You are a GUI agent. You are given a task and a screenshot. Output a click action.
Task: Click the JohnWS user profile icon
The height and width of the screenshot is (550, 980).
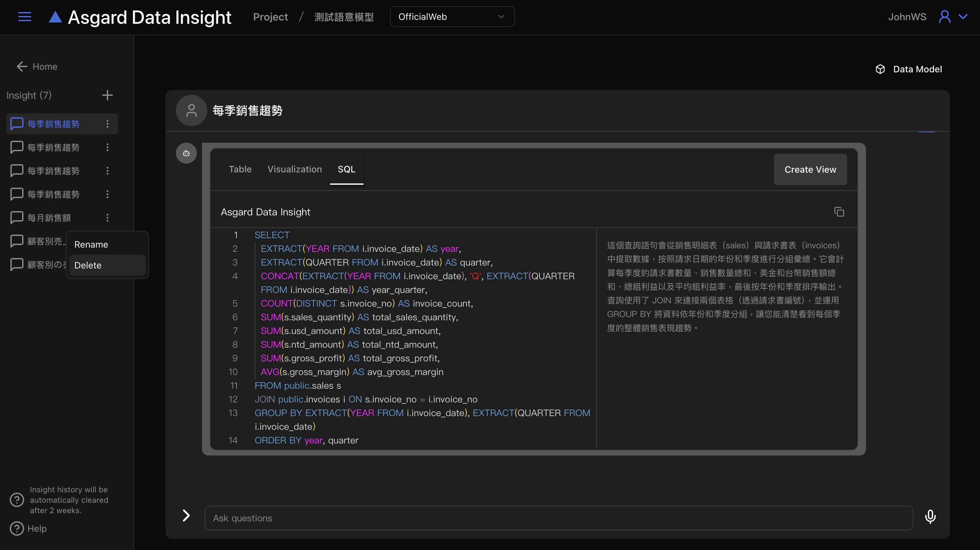coord(944,17)
